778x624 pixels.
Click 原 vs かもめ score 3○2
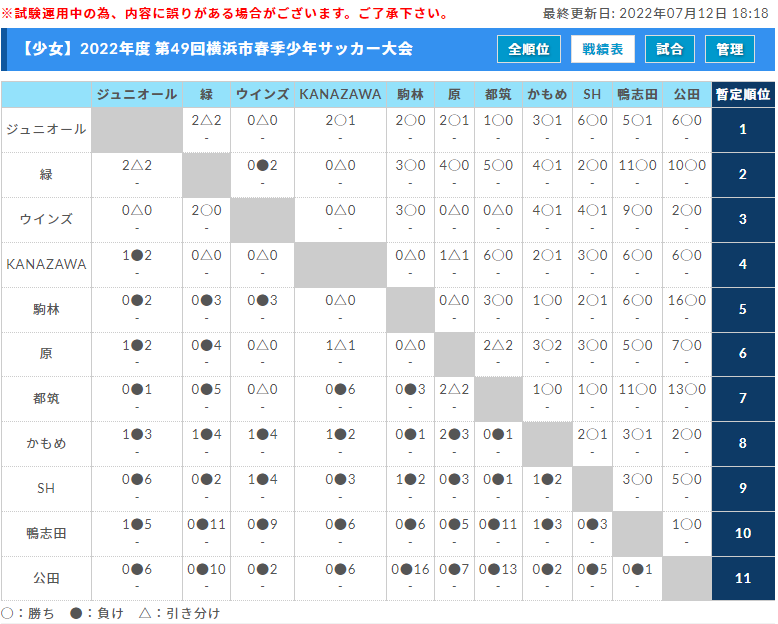click(x=547, y=345)
